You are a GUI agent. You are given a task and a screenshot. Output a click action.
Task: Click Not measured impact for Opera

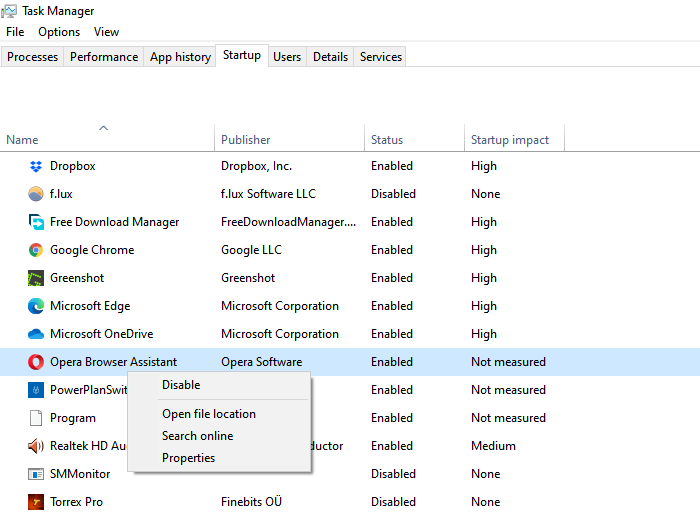(x=508, y=362)
